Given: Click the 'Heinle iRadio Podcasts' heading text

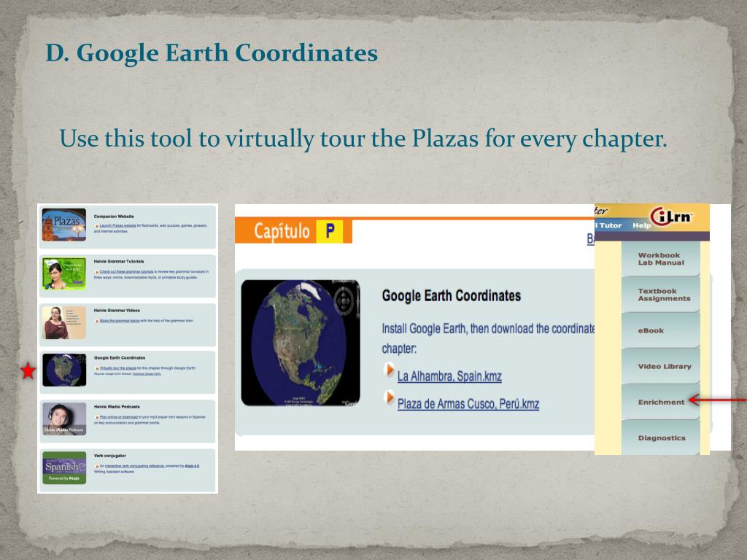Looking at the screenshot, I should tap(117, 407).
